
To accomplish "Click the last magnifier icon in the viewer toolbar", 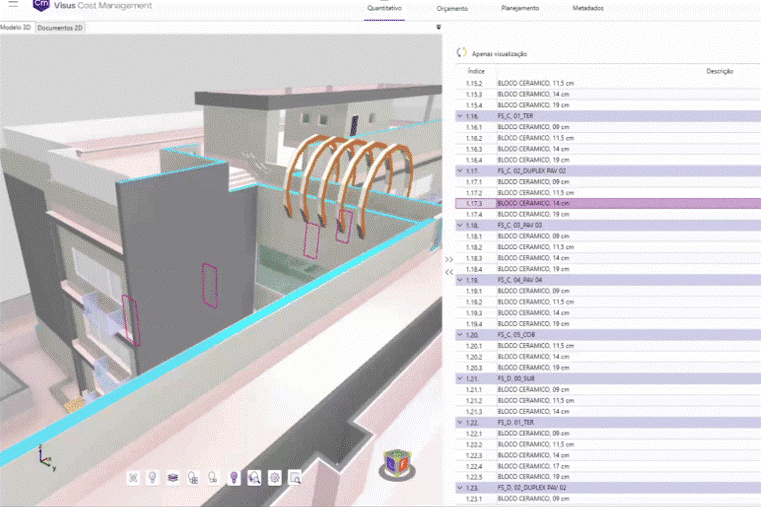I will [x=296, y=479].
